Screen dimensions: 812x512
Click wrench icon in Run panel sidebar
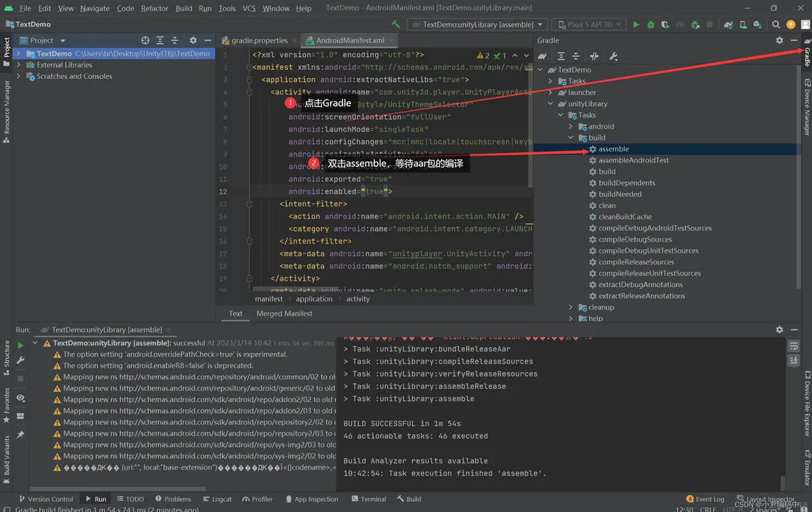pos(21,360)
